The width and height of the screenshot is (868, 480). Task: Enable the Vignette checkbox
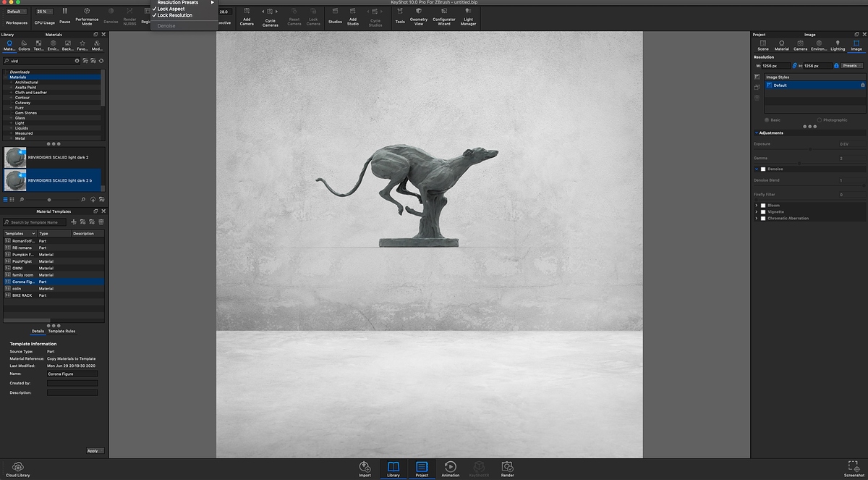763,211
